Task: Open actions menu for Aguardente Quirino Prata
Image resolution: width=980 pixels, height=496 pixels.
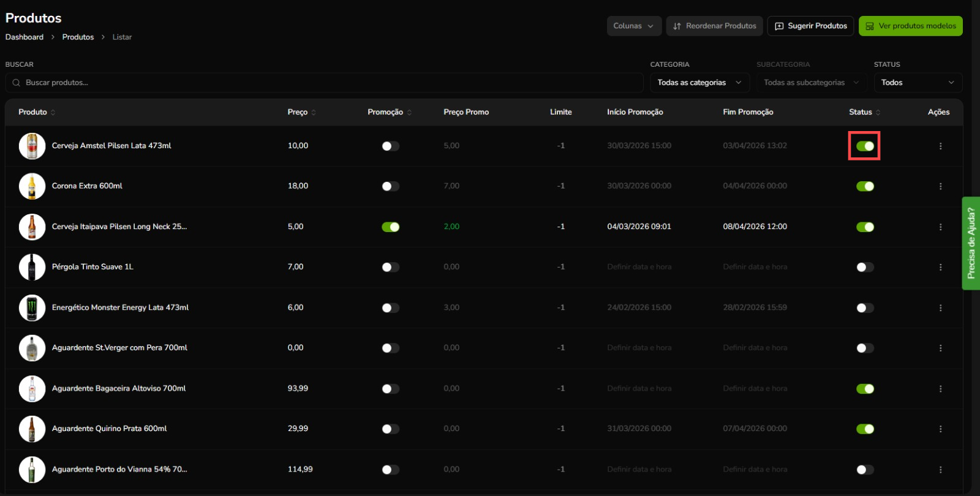Action: click(940, 429)
